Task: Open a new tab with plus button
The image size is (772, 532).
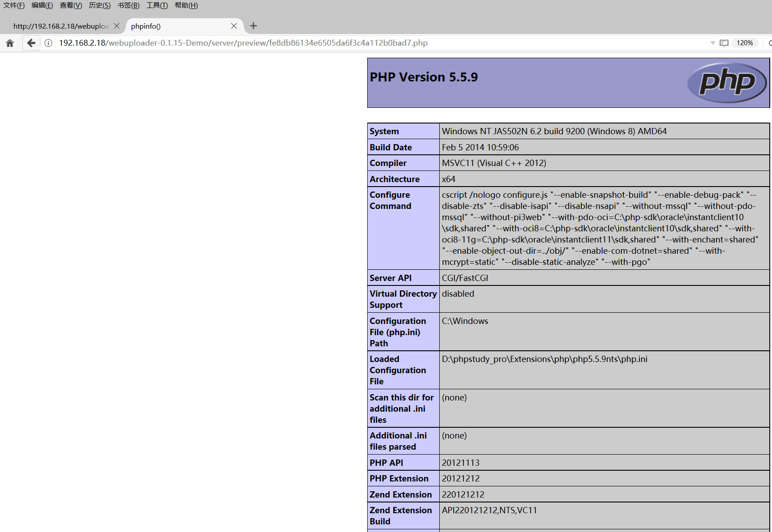Action: pos(253,26)
